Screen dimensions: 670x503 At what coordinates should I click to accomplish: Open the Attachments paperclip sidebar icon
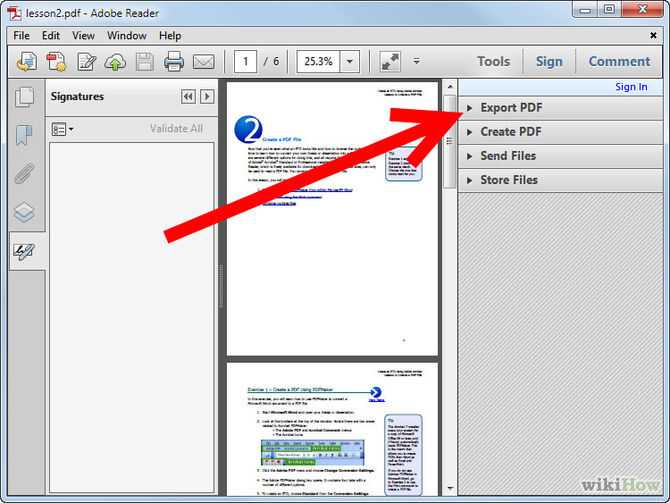click(x=24, y=173)
